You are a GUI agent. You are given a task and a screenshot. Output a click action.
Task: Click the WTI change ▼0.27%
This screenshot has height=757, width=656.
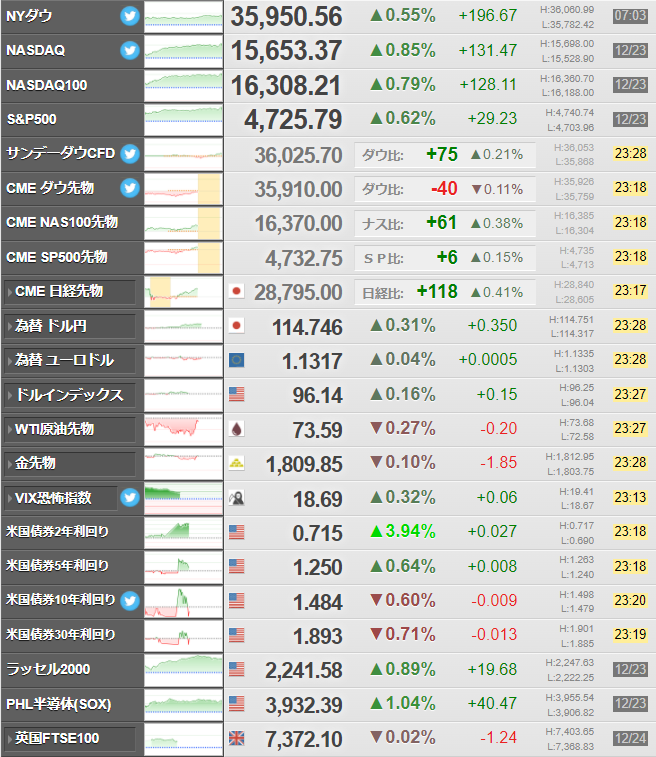coord(403,428)
